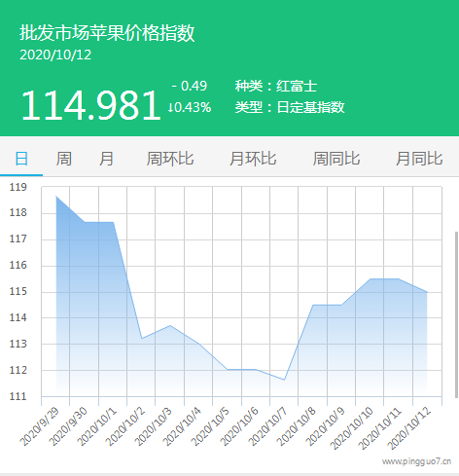Click the www.pingguo7.cn watermark link
Image resolution: width=459 pixels, height=476 pixels.
point(416,461)
